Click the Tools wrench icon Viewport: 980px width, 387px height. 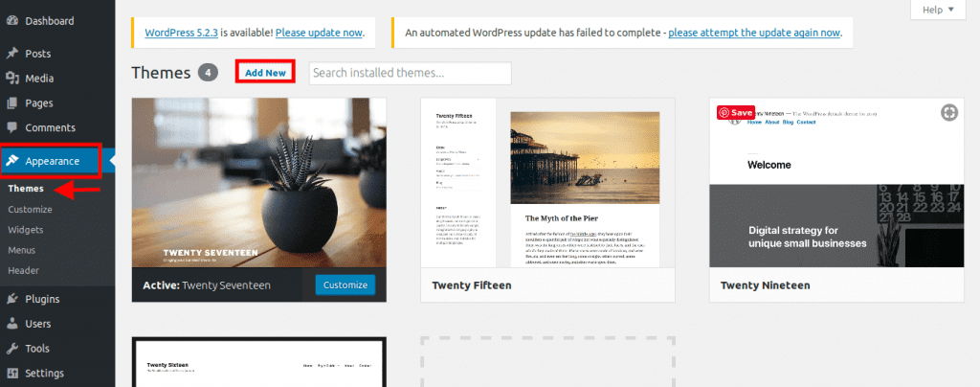(x=11, y=349)
